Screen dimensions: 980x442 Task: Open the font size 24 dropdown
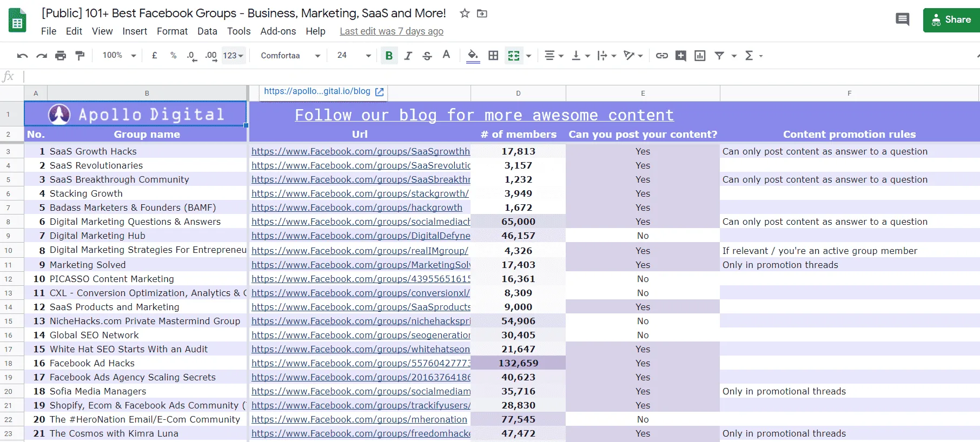[x=354, y=56]
